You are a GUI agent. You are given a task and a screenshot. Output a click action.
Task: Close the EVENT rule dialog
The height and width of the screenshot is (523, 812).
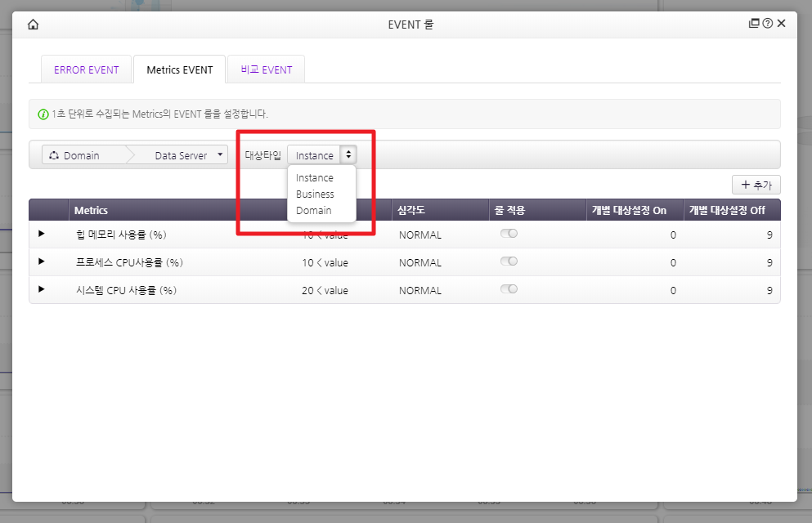point(782,24)
